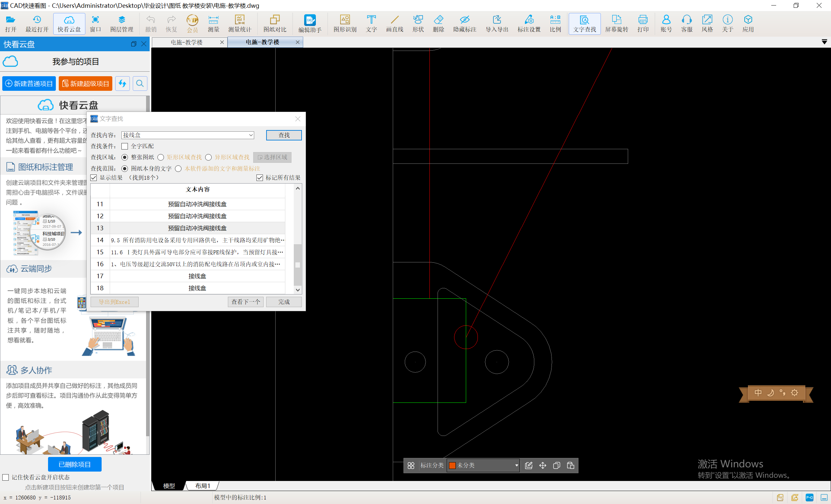Viewport: 831px width, 504px height.
Task: Toggle 隐藏标注 hide annotations
Action: [x=465, y=24]
